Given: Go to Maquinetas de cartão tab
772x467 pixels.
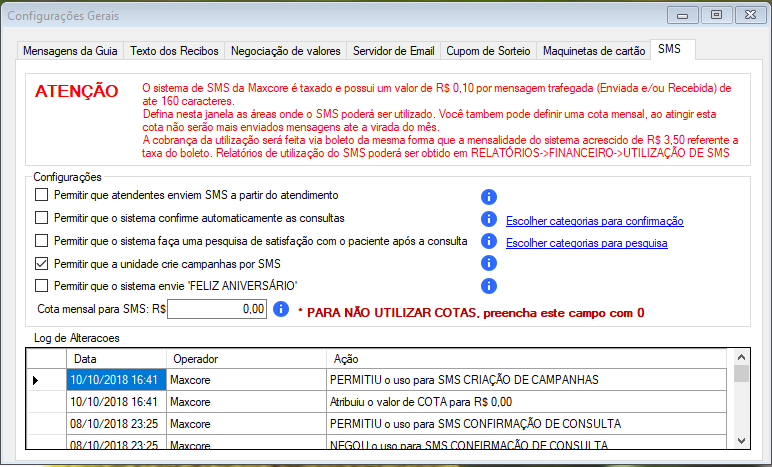Looking at the screenshot, I should pos(593,51).
